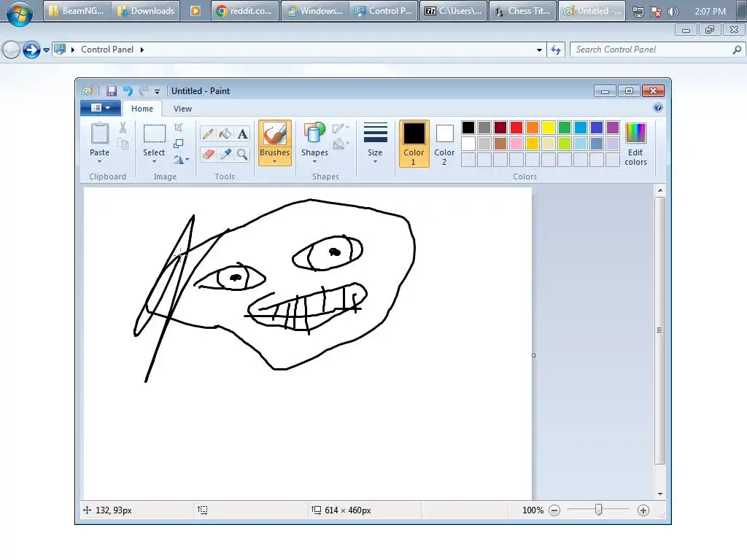Click the 2:07 PM system clock
This screenshot has width=747, height=560.
click(710, 12)
